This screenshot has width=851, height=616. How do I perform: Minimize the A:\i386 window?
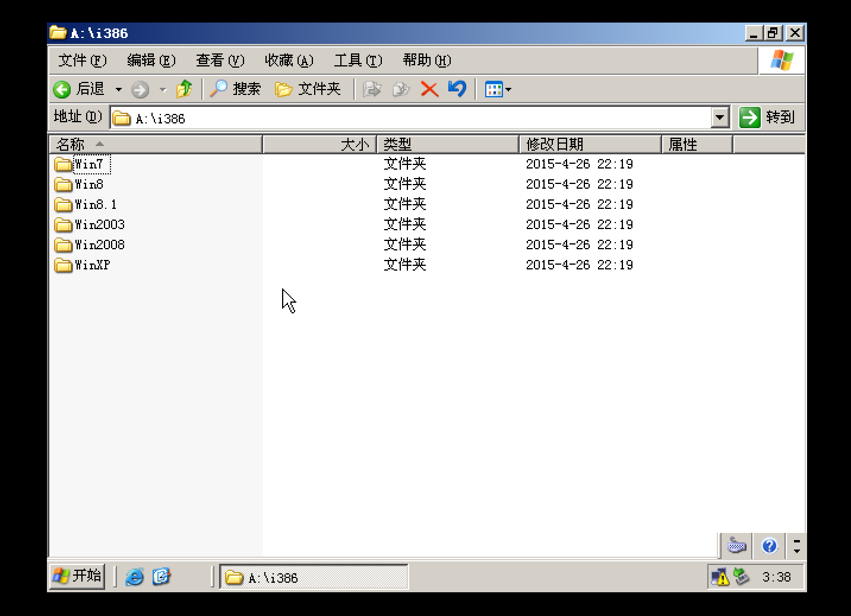point(754,33)
